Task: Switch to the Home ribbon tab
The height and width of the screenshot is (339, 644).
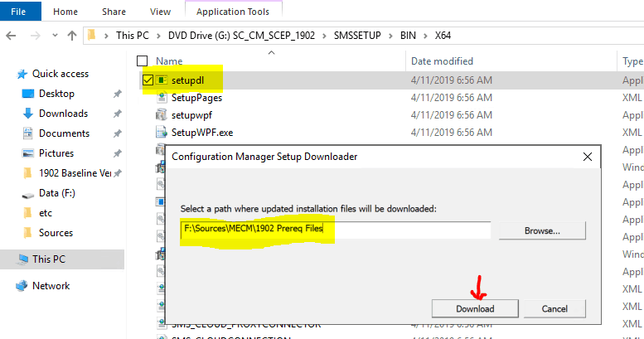Action: 65,12
